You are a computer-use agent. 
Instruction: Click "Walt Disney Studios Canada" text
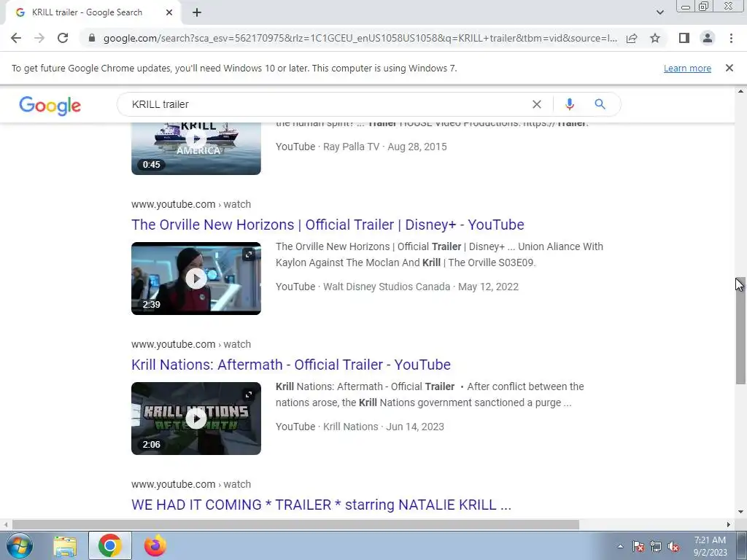pos(387,287)
